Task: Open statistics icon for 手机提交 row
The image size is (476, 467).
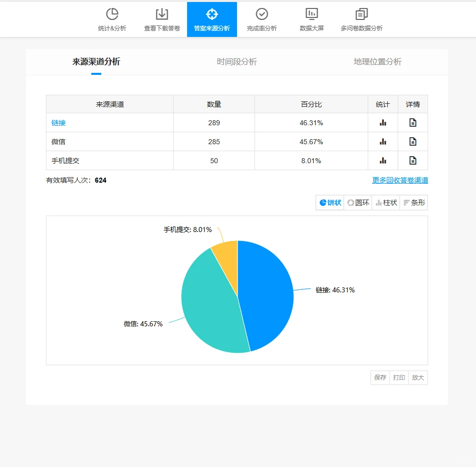Action: [x=383, y=160]
